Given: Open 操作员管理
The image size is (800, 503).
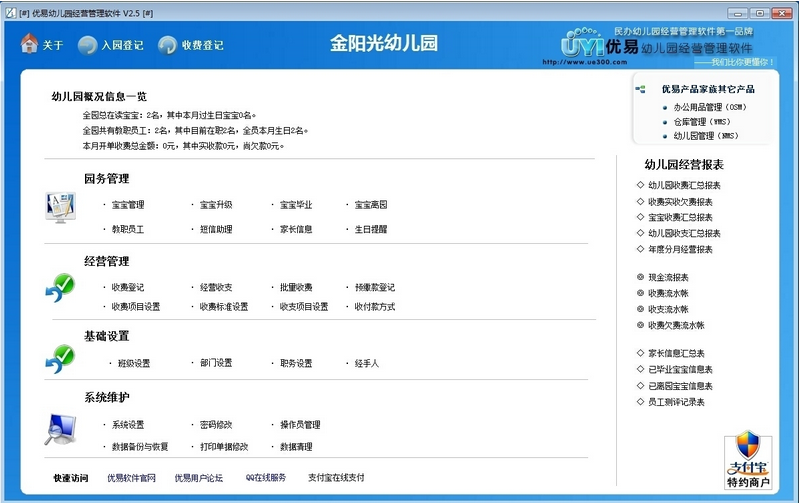Looking at the screenshot, I should pyautogui.click(x=300, y=425).
